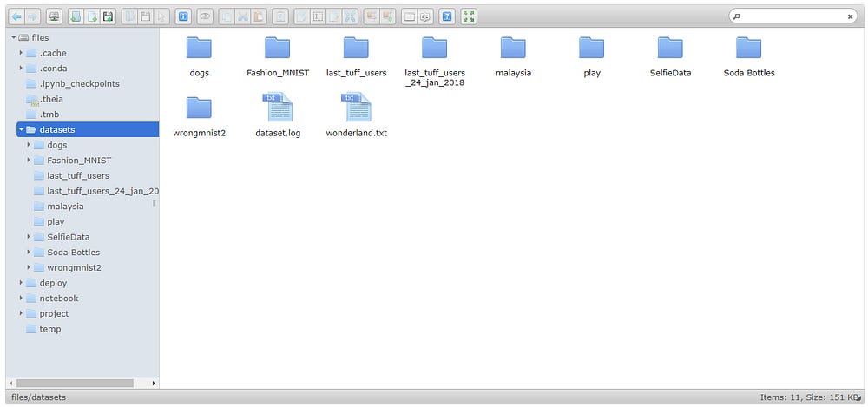The width and height of the screenshot is (868, 407).
Task: Select .ipynb_checkpoints in the sidebar tree
Action: point(79,83)
